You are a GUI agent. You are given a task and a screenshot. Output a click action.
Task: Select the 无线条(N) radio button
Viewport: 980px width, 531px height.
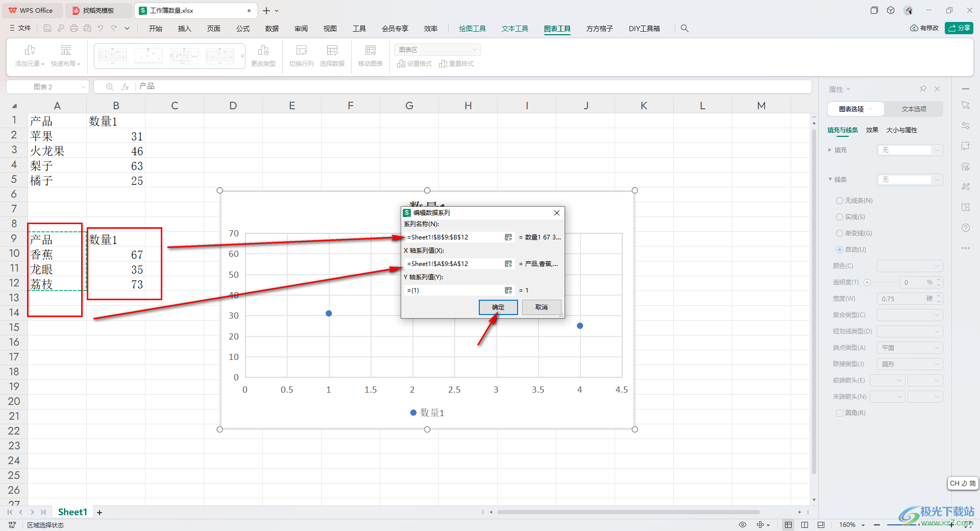tap(839, 201)
